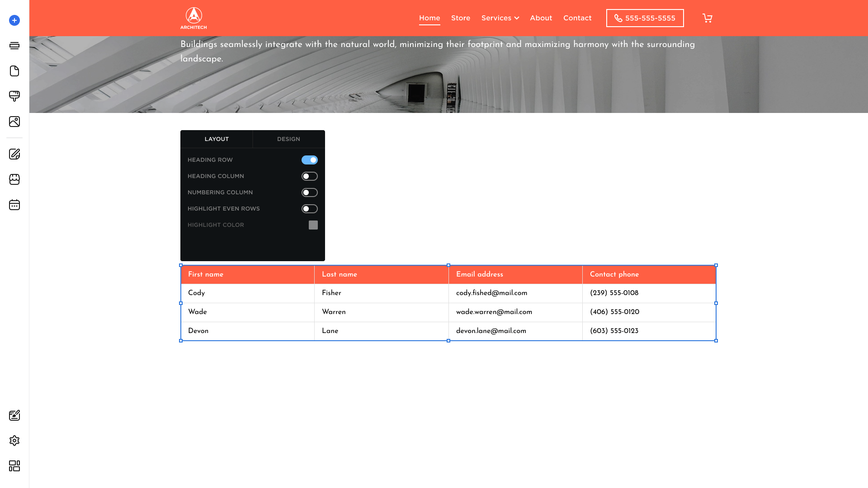Turn on the Numbering Column toggle
The height and width of the screenshot is (488, 868).
(x=310, y=192)
